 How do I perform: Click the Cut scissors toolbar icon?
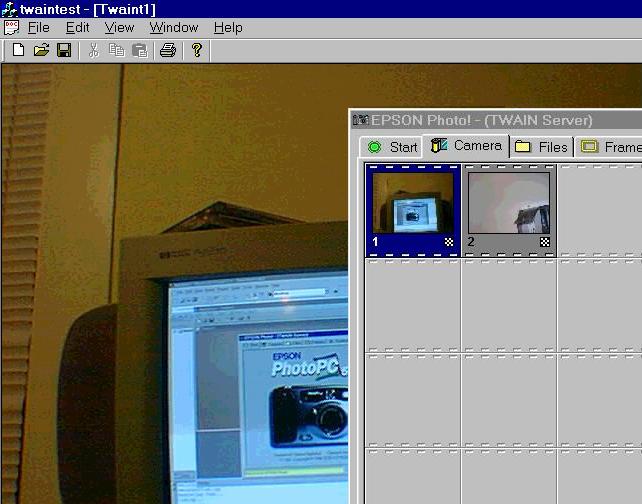click(x=94, y=50)
